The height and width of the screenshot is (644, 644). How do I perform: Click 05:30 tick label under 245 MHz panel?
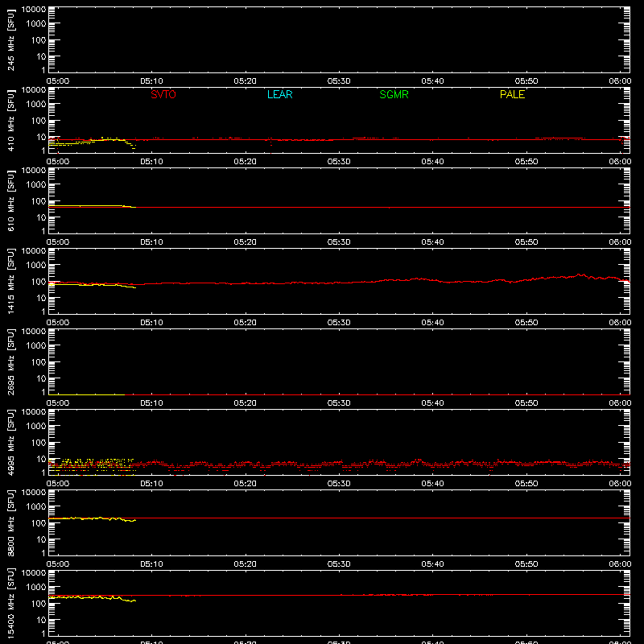[x=339, y=81]
